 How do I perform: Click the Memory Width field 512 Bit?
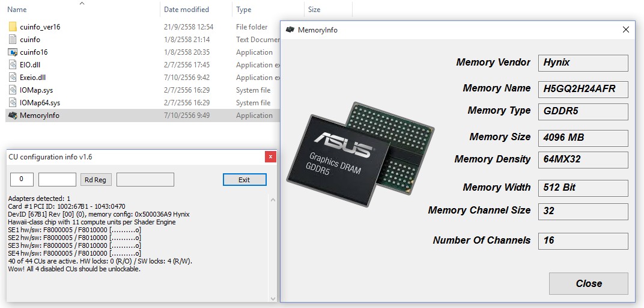pos(583,188)
